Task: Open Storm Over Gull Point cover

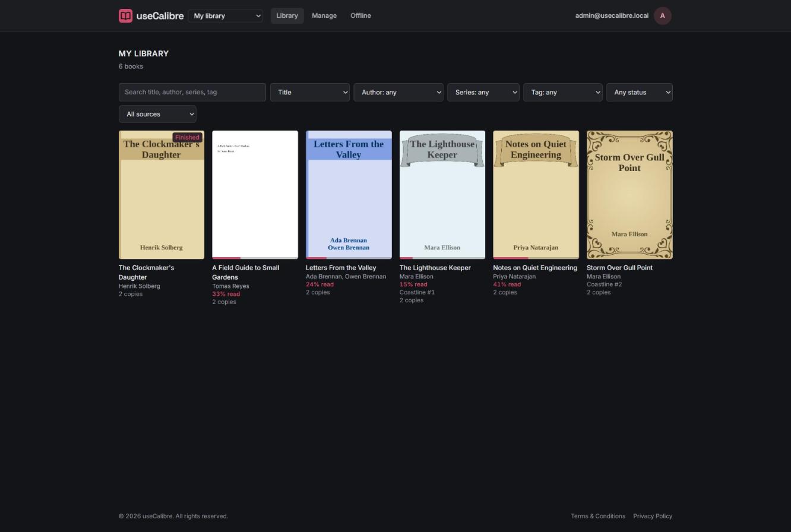Action: (629, 195)
